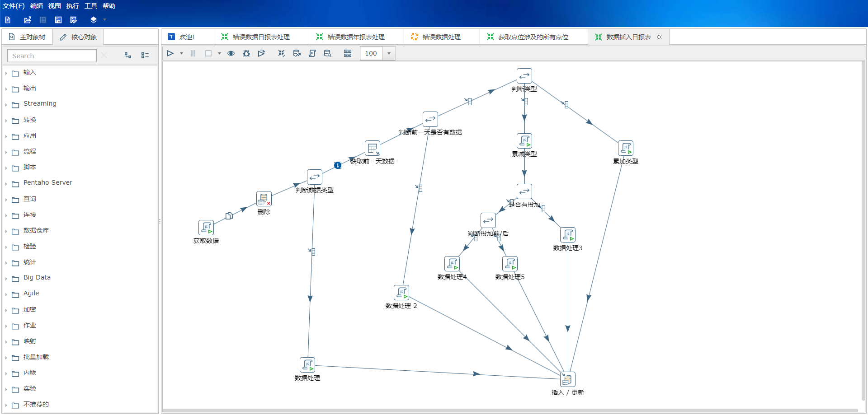Preview transformation using the eye icon
This screenshot has height=415, width=868.
click(x=231, y=53)
